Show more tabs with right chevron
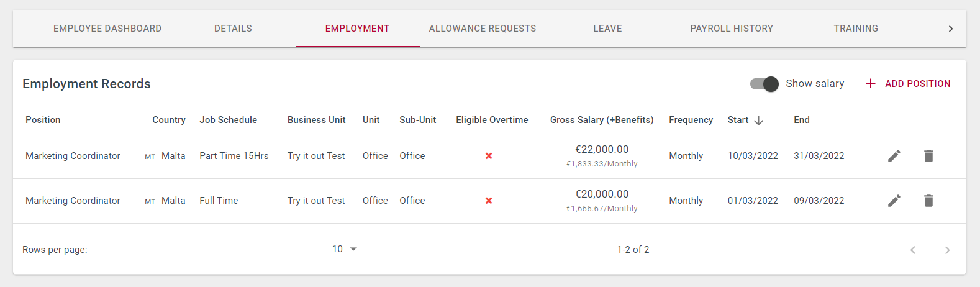 coord(950,29)
